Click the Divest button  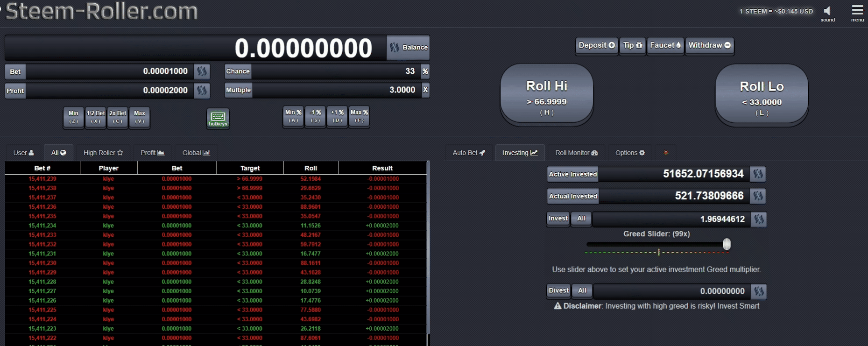[x=558, y=291]
